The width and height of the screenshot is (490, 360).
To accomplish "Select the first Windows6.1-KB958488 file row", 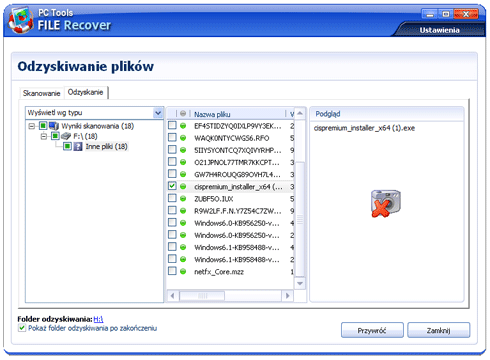I will click(231, 247).
